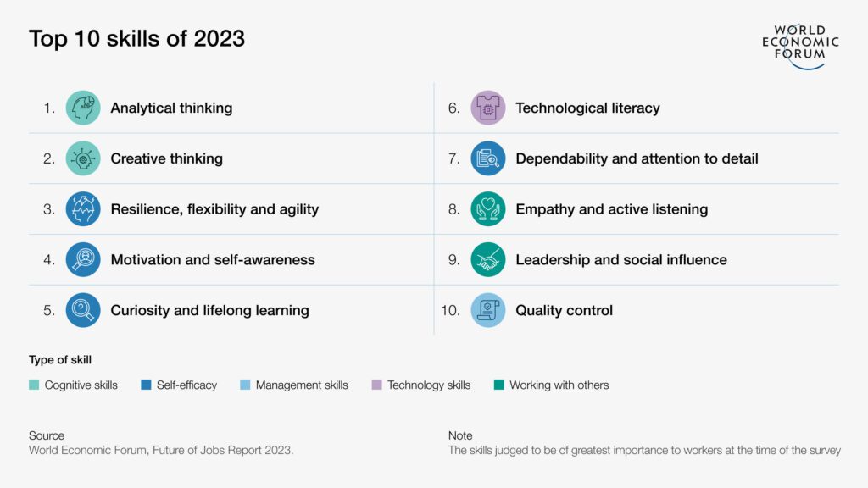The height and width of the screenshot is (488, 868).
Task: Click the Analytical thinking head icon
Action: [83, 108]
